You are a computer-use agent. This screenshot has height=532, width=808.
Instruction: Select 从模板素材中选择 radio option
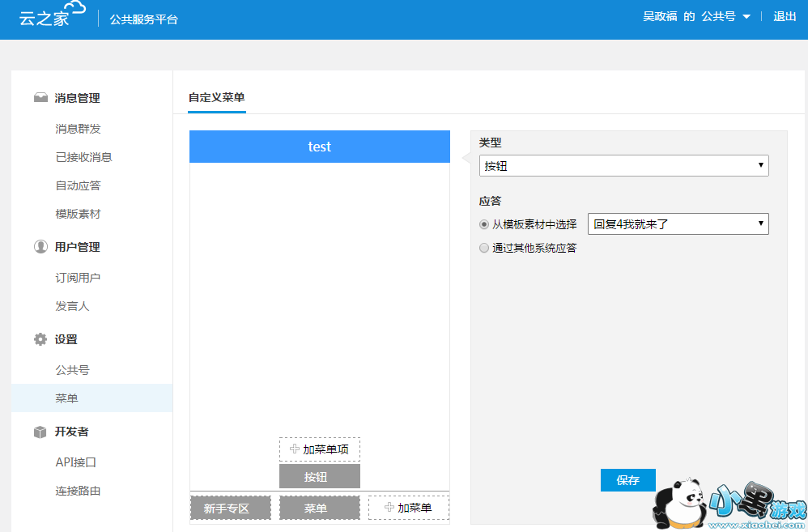pos(484,224)
